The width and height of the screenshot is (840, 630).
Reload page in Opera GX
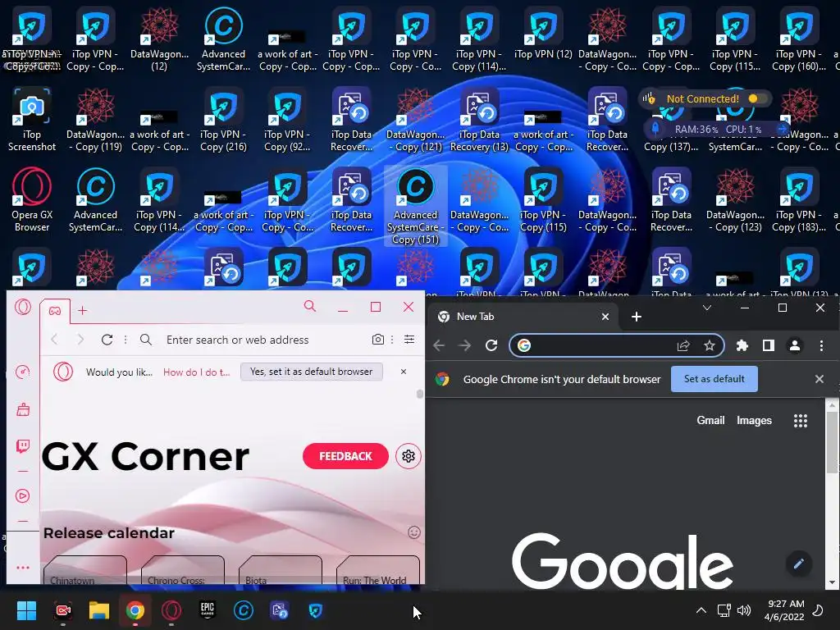[x=107, y=340]
